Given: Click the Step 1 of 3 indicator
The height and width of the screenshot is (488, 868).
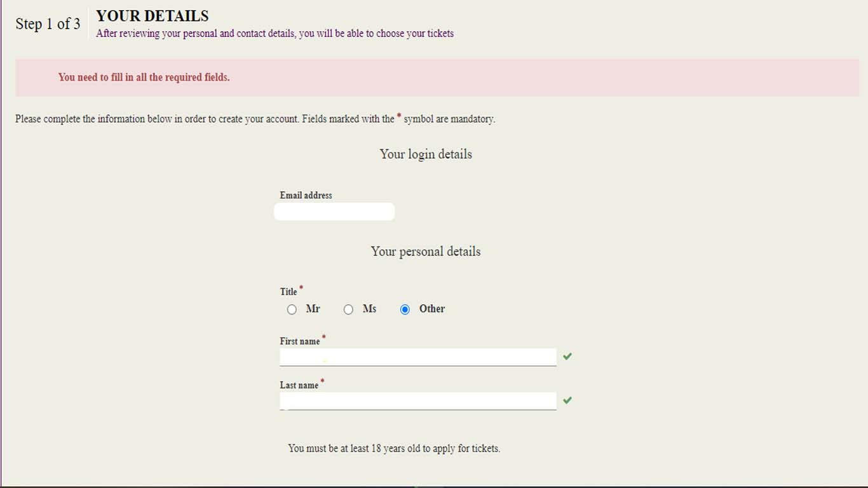Looking at the screenshot, I should [48, 24].
